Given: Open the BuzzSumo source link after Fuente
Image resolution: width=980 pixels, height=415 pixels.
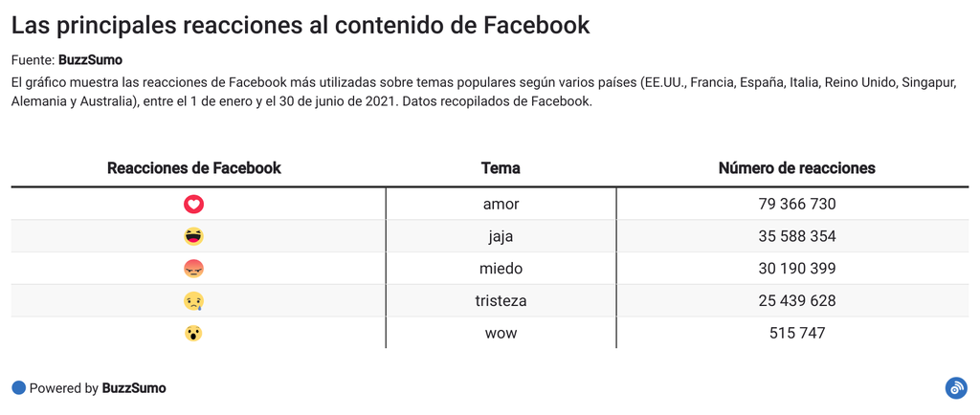Looking at the screenshot, I should (90, 59).
